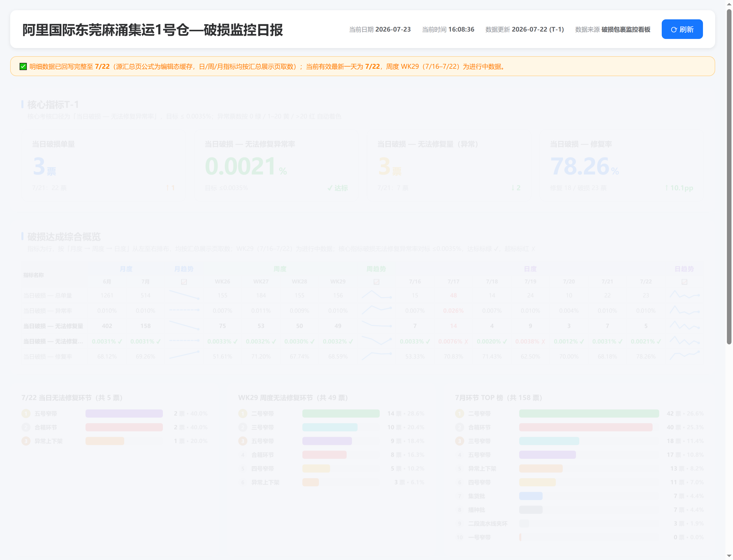Click the 当前日期 2026-07-23 label
733x560 pixels.
[x=380, y=29]
